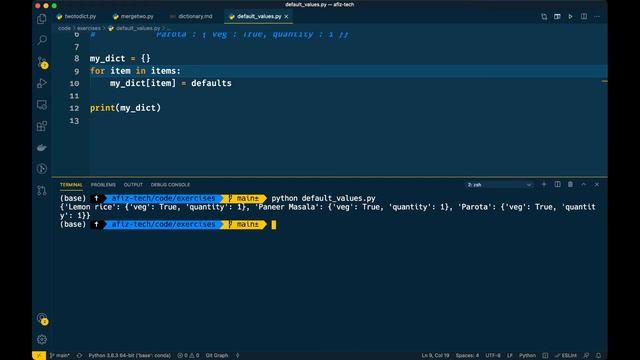Click 'LF' end of line sequence
Image resolution: width=640 pixels, height=360 pixels.
(x=510, y=356)
